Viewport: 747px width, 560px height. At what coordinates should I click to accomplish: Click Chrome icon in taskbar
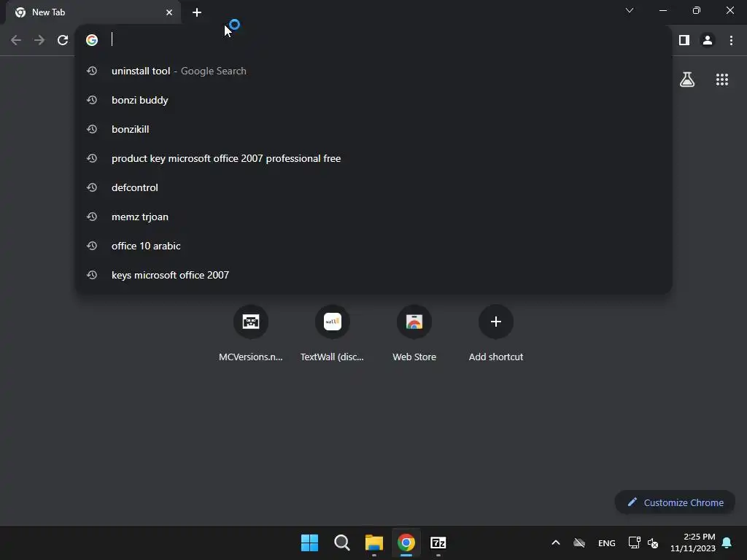point(406,542)
